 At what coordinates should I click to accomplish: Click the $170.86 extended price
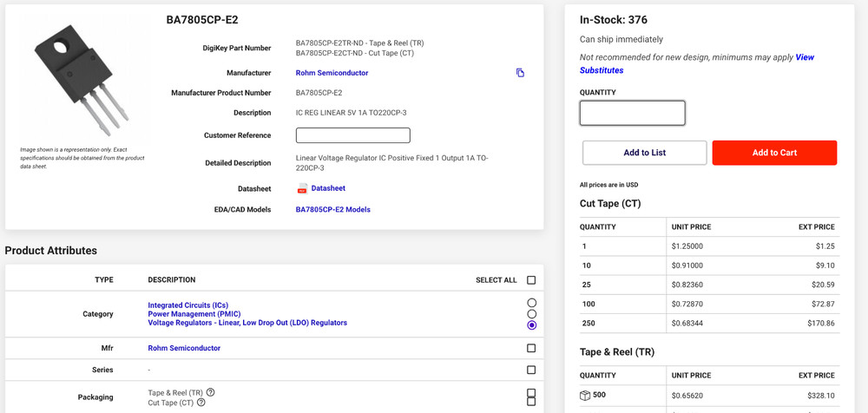pos(821,324)
